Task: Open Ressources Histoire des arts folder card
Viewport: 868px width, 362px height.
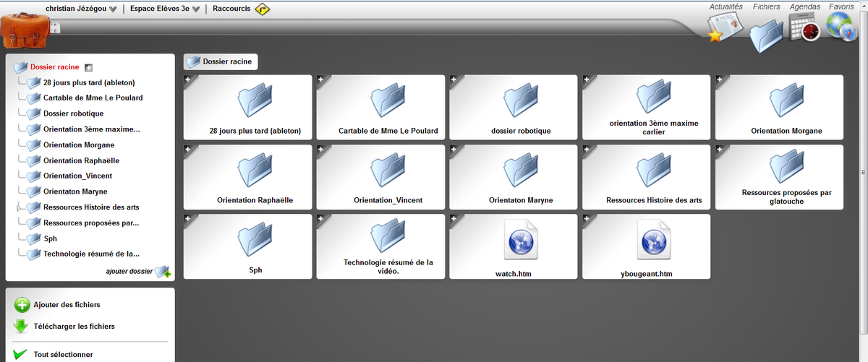Action: click(647, 176)
